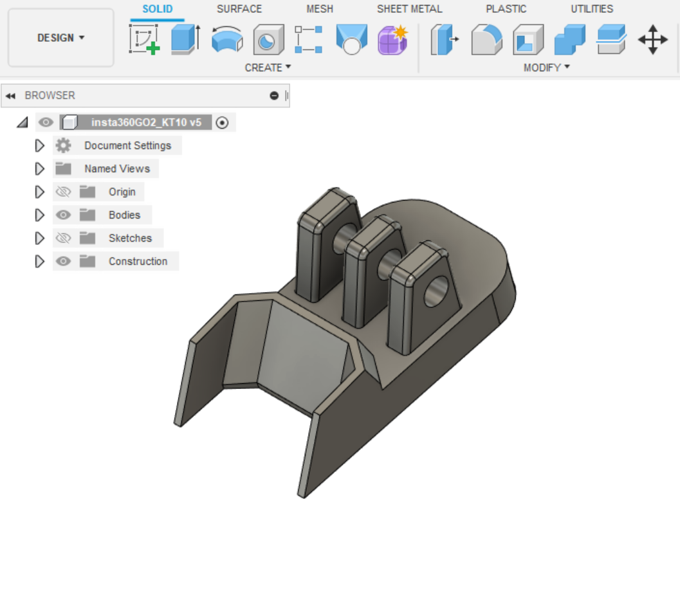Choose the Hole tool
The width and height of the screenshot is (680, 616).
268,39
